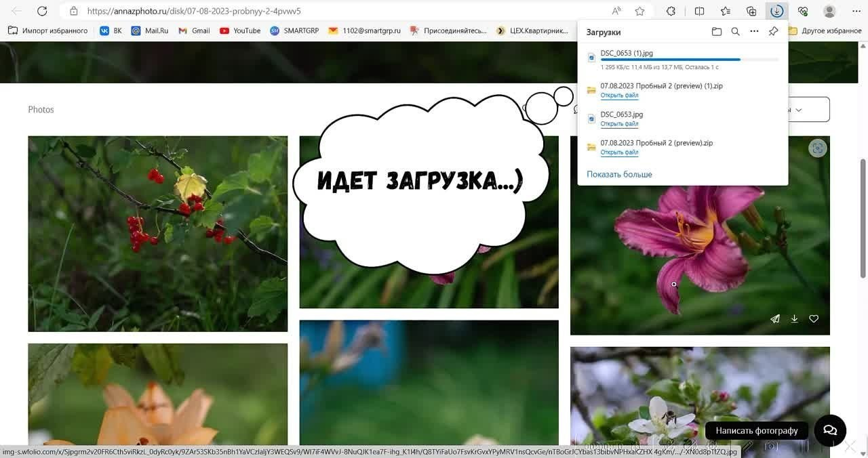This screenshot has height=458, width=868.
Task: Select the share paper-plane icon on lily photo
Action: [x=775, y=318]
